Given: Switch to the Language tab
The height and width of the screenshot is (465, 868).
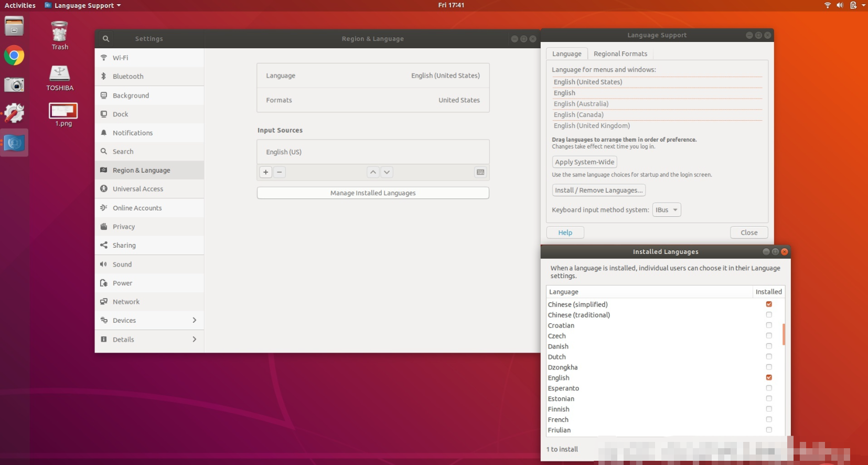Looking at the screenshot, I should (x=566, y=54).
